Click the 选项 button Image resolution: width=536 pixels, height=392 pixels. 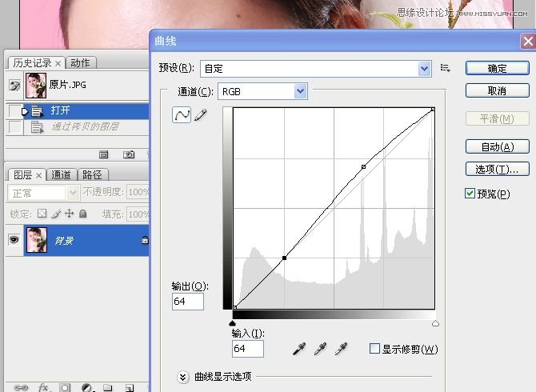[497, 169]
